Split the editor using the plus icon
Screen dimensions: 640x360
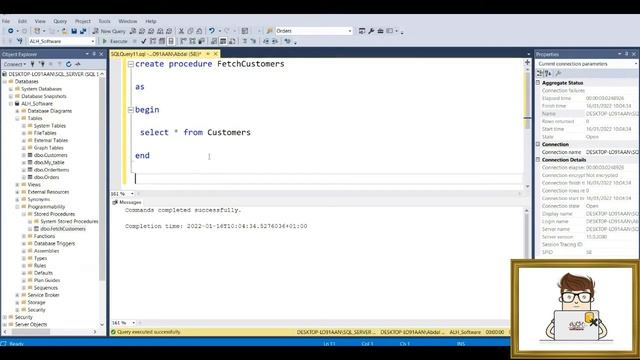(x=527, y=62)
